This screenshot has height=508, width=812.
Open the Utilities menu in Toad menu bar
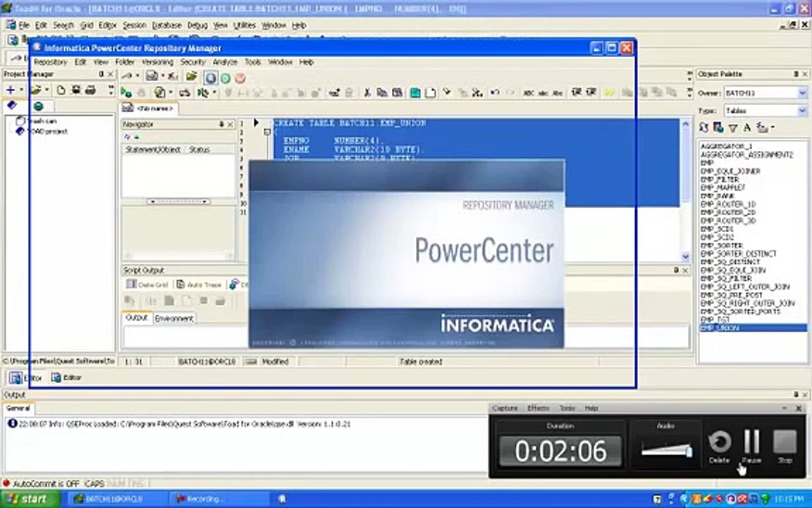[245, 25]
